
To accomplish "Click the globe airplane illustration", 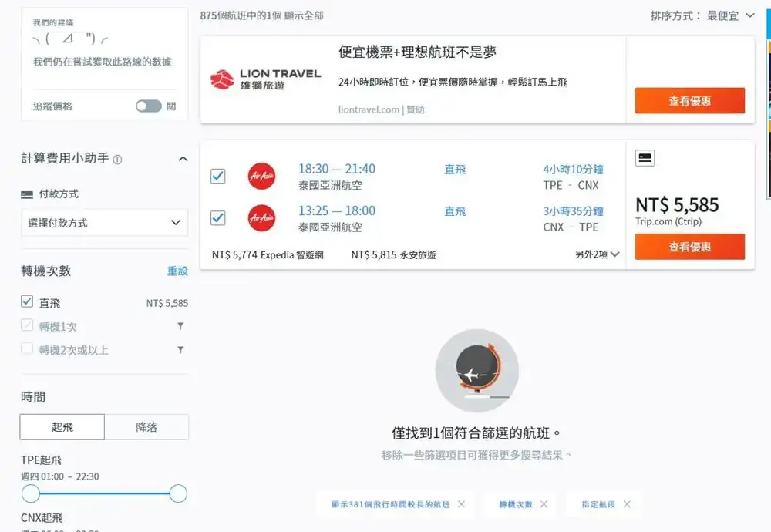I will 477,371.
